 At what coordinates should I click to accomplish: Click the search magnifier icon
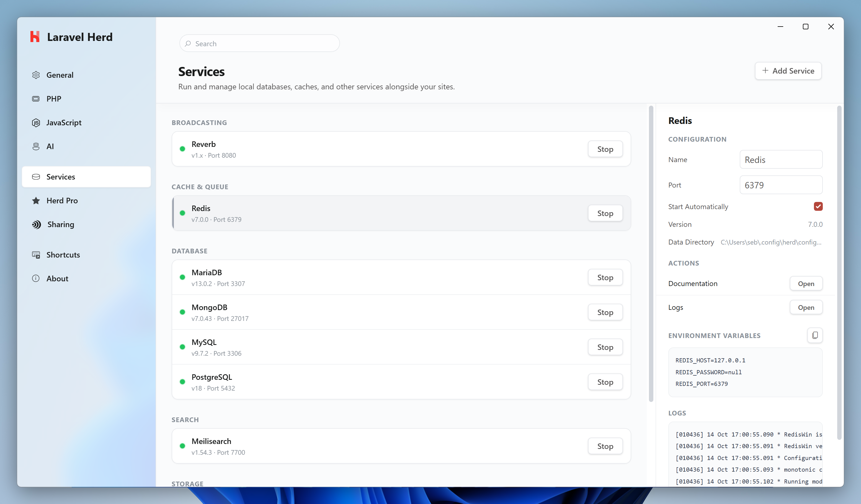[188, 43]
